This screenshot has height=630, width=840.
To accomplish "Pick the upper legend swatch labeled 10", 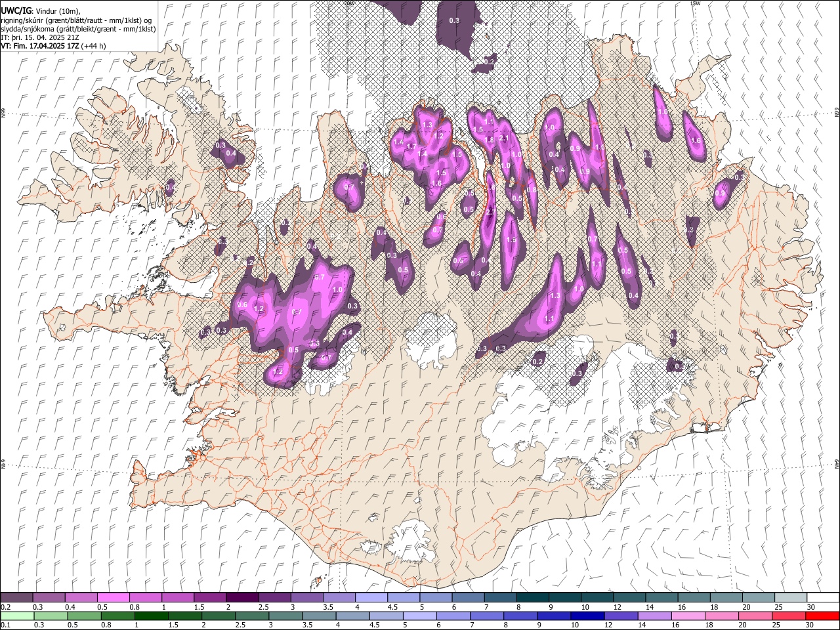I will point(597,597).
